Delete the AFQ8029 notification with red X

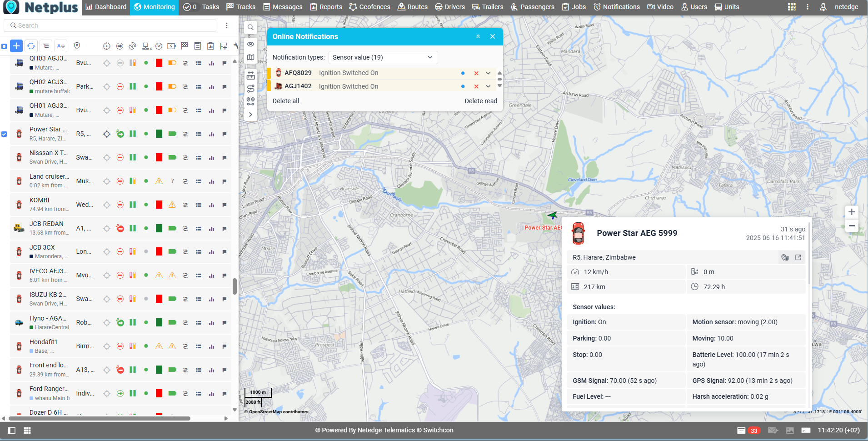(x=476, y=73)
